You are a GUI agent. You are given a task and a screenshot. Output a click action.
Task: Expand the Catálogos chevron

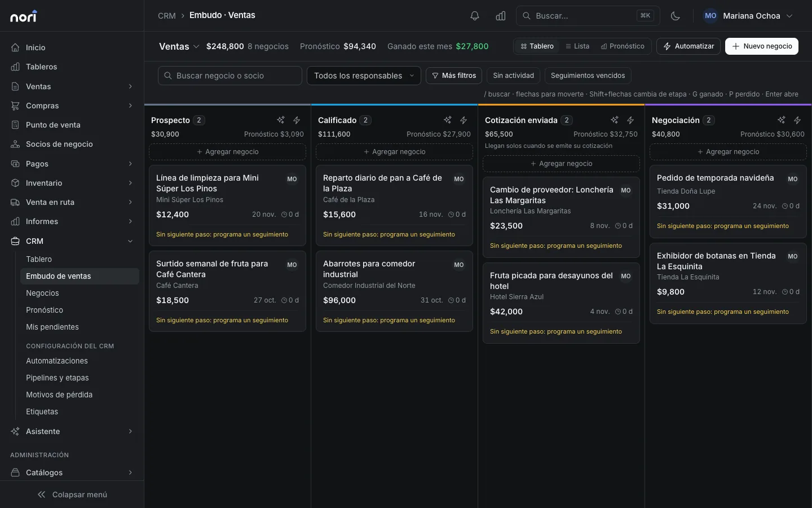[x=130, y=472]
